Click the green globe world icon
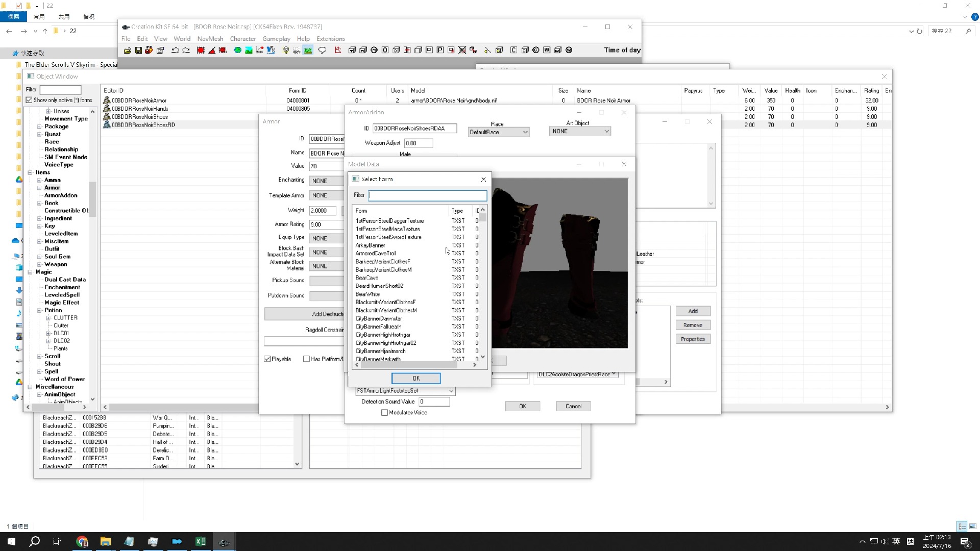The width and height of the screenshot is (980, 551). [x=237, y=50]
